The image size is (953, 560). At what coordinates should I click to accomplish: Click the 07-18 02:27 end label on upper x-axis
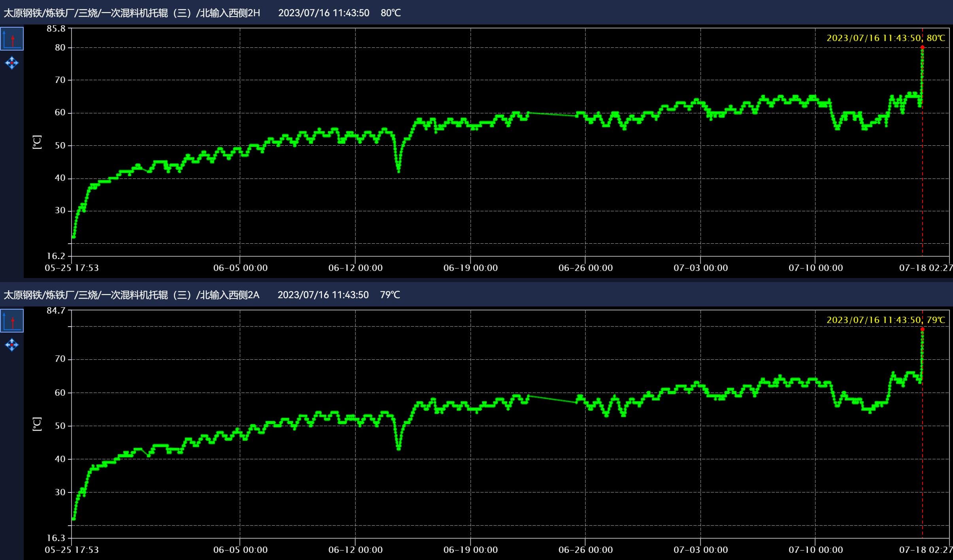tap(925, 268)
